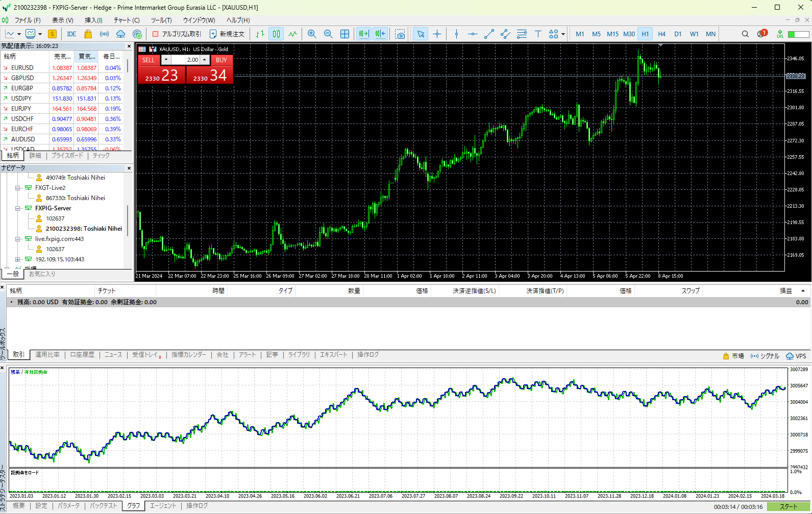Draw an equidistant channel

[x=505, y=34]
